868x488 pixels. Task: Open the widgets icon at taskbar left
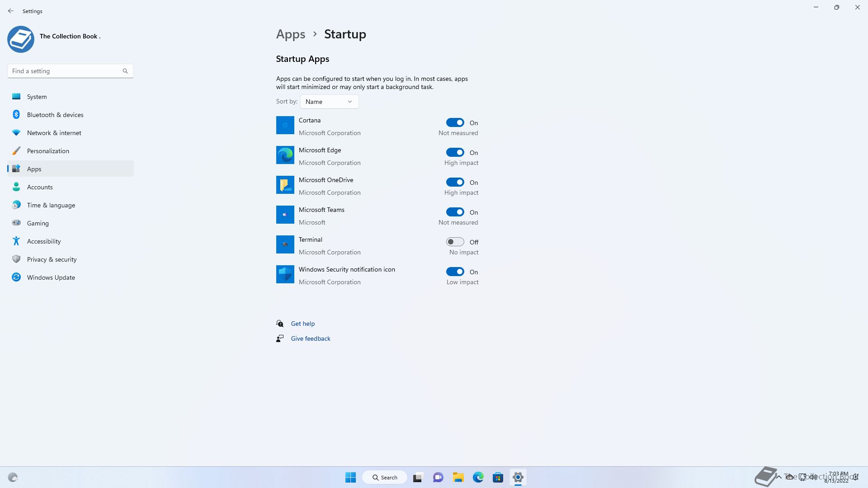pyautogui.click(x=13, y=477)
